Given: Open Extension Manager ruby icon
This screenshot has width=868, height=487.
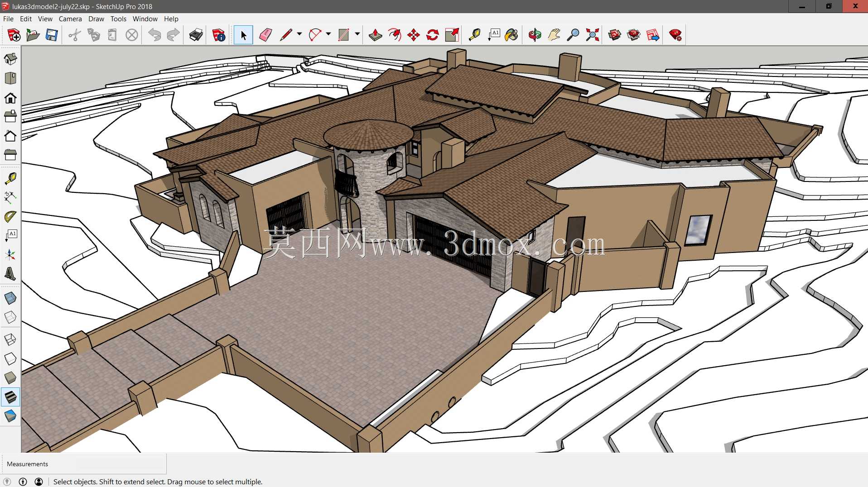Looking at the screenshot, I should [x=675, y=35].
